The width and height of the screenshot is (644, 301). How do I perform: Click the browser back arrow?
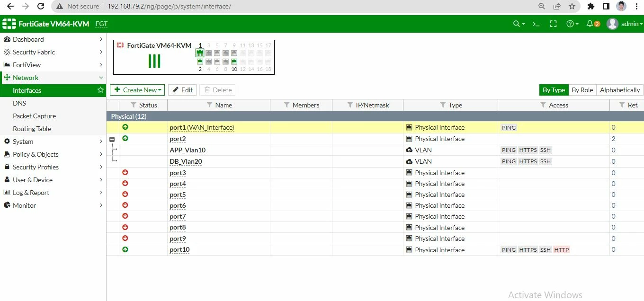pyautogui.click(x=10, y=6)
